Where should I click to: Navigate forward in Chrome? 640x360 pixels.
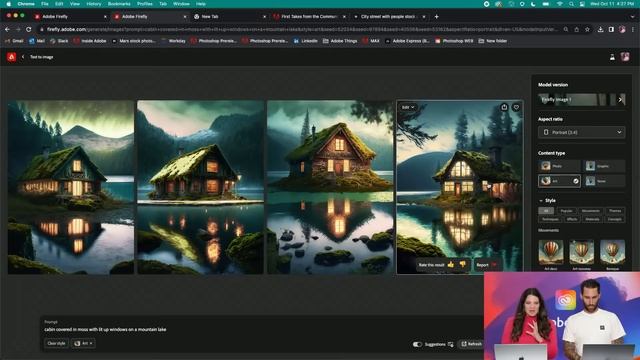(x=18, y=29)
